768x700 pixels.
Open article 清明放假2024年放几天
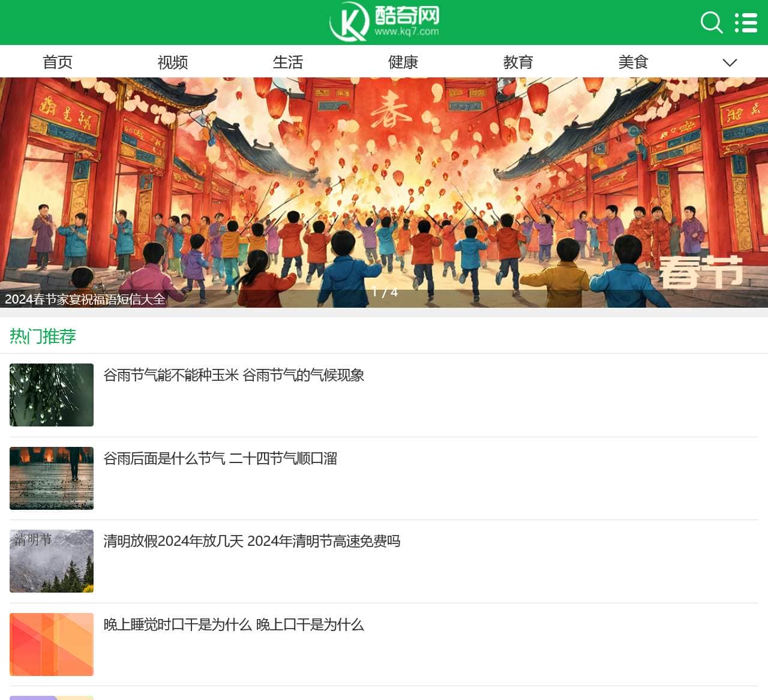coord(252,542)
